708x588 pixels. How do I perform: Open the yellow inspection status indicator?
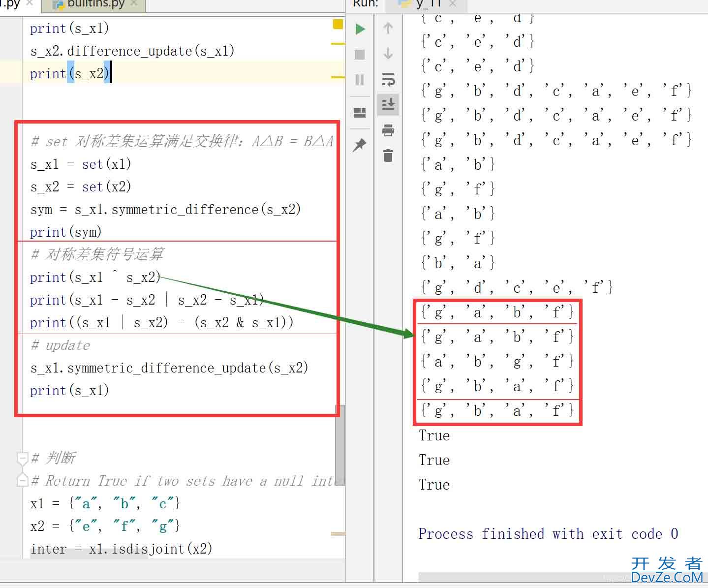[x=338, y=24]
